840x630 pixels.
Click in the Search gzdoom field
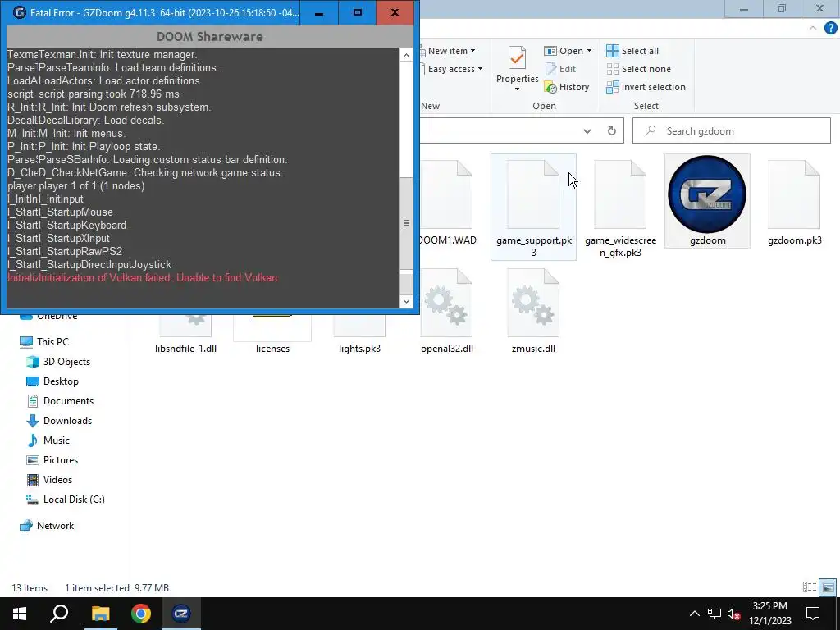(731, 130)
